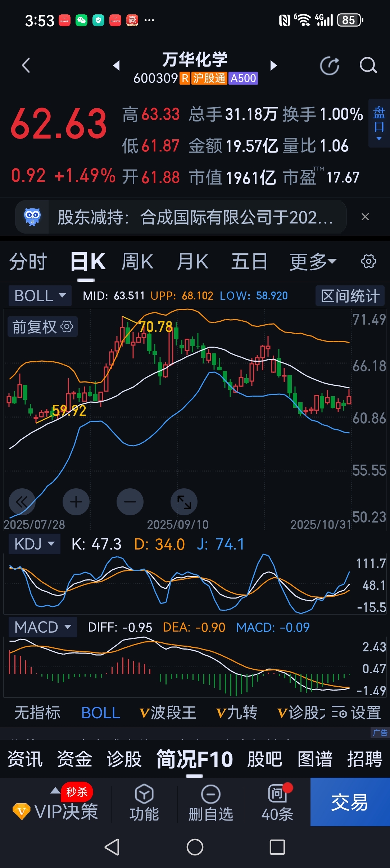
Task: Open the 股吧 tab
Action: coord(265,759)
